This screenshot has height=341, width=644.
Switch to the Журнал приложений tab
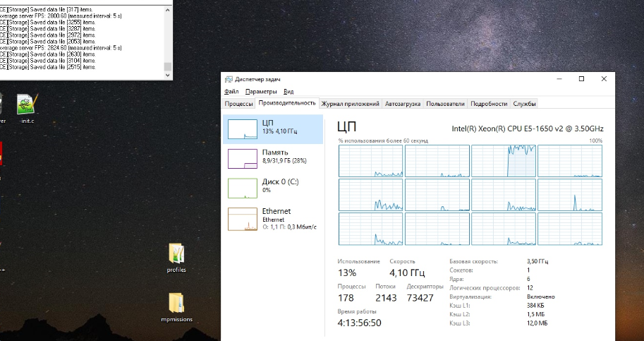coord(351,104)
